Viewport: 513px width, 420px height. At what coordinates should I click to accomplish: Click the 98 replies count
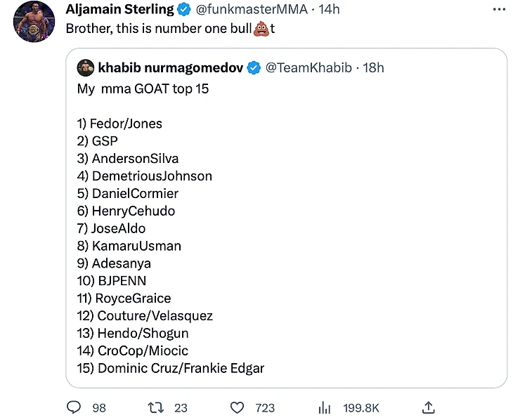click(x=98, y=408)
